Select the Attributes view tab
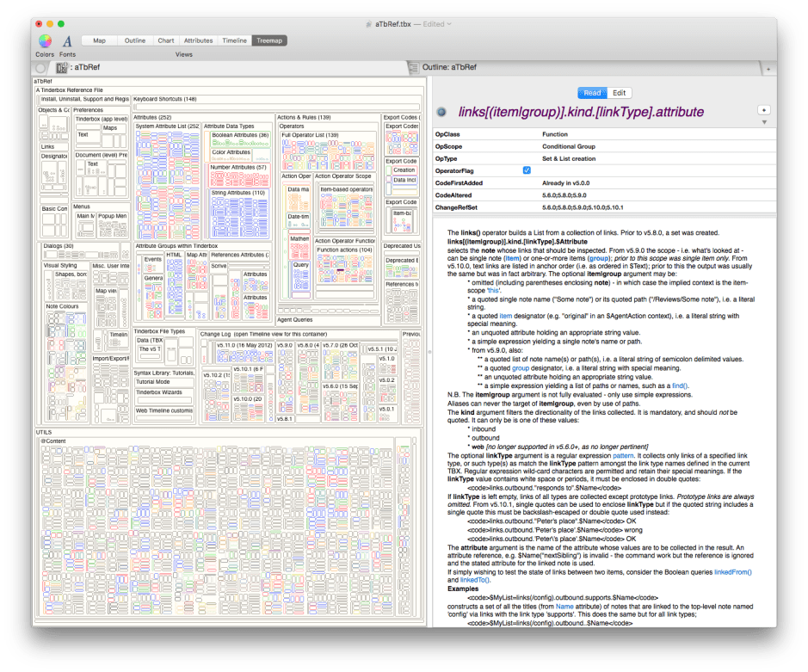 [198, 40]
